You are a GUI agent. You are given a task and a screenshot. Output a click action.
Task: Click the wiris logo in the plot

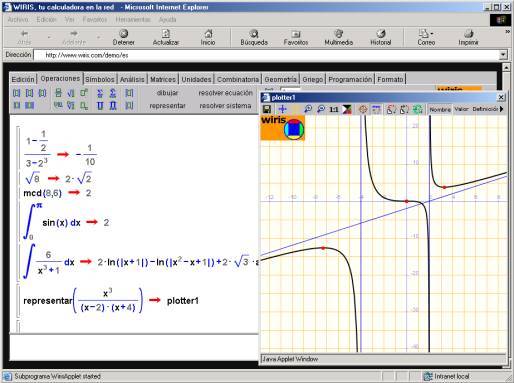click(282, 128)
